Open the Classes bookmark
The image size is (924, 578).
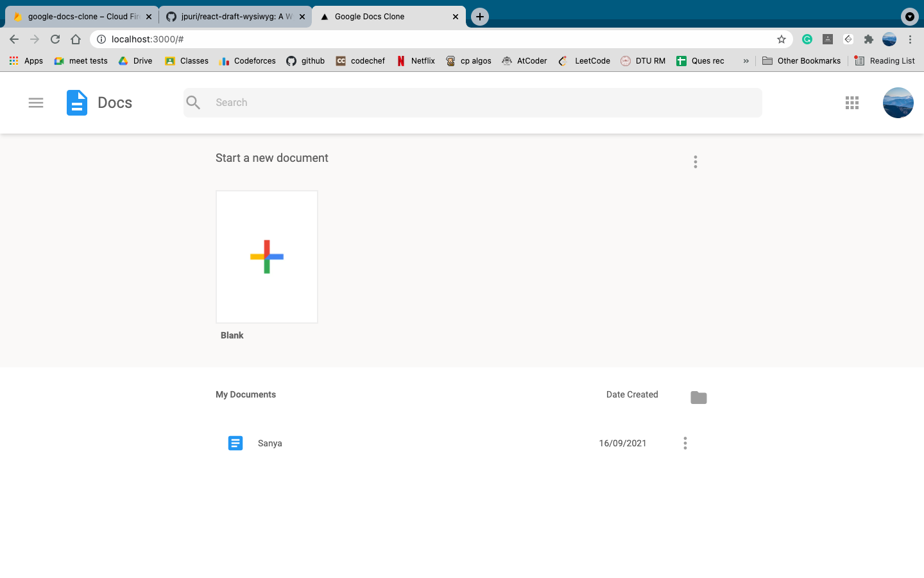(x=187, y=61)
